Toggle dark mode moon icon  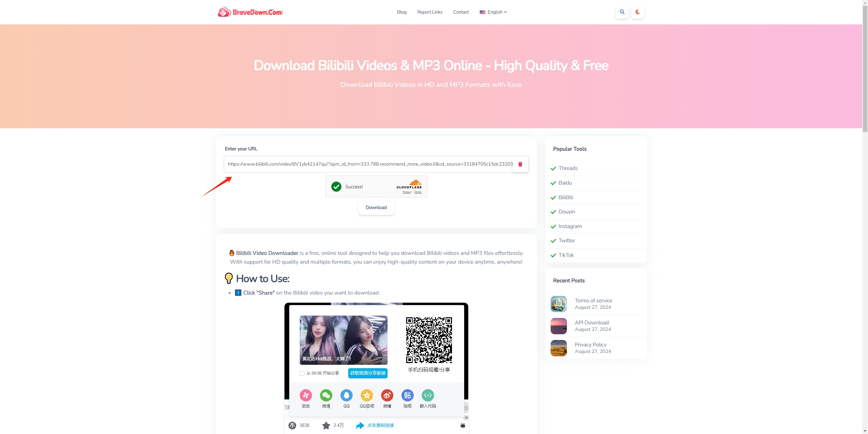pos(638,12)
